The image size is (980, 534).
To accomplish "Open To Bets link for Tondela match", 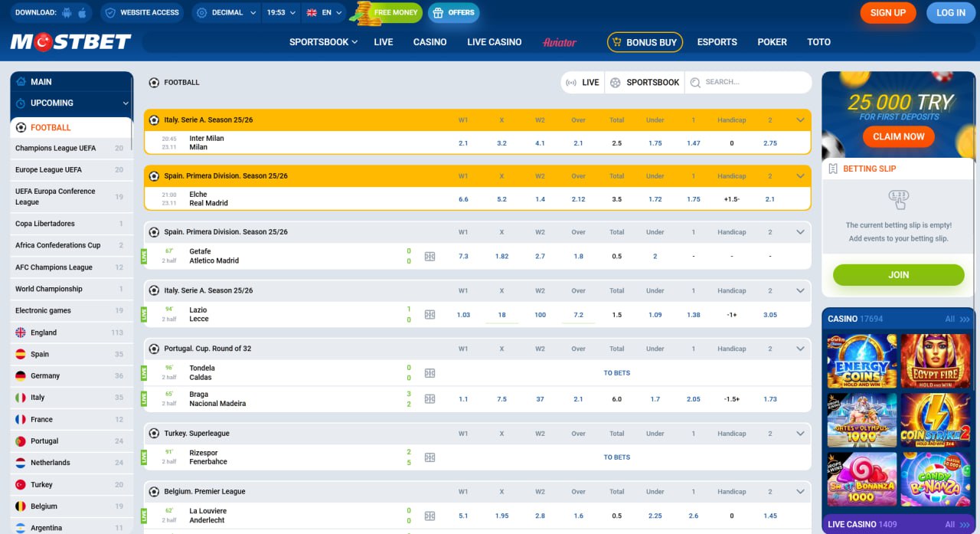I will [x=616, y=373].
